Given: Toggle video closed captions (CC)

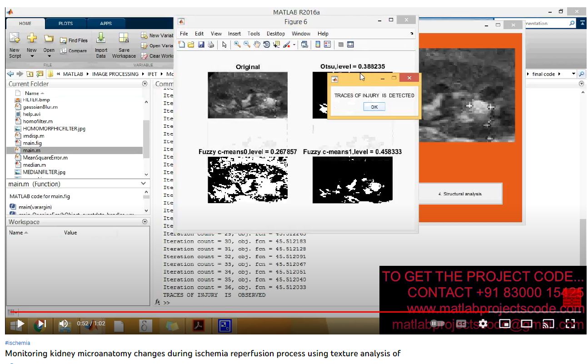Looking at the screenshot, I should point(461,324).
